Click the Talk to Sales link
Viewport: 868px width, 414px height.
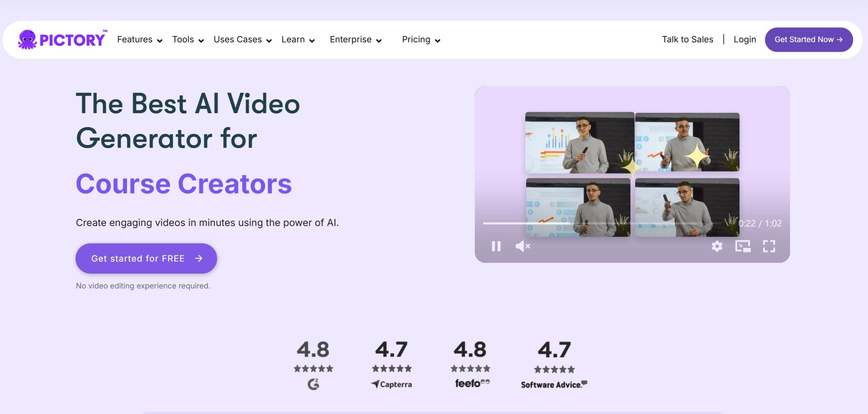[x=687, y=40]
